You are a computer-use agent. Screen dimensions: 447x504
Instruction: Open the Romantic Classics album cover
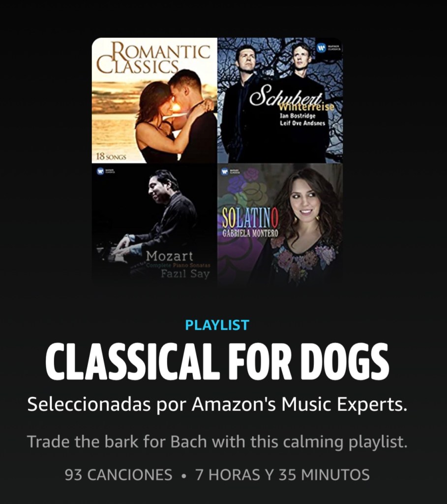[154, 100]
